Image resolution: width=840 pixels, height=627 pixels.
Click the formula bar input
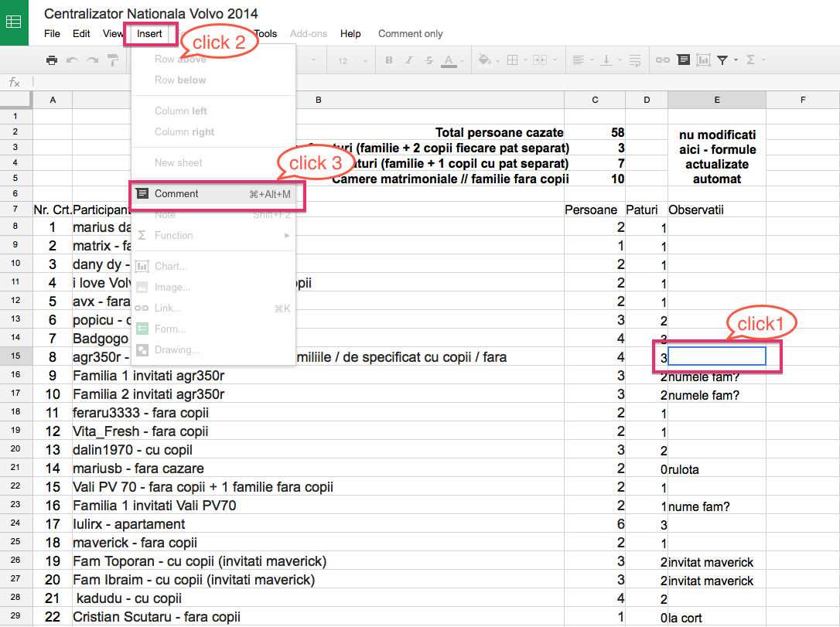[435, 82]
